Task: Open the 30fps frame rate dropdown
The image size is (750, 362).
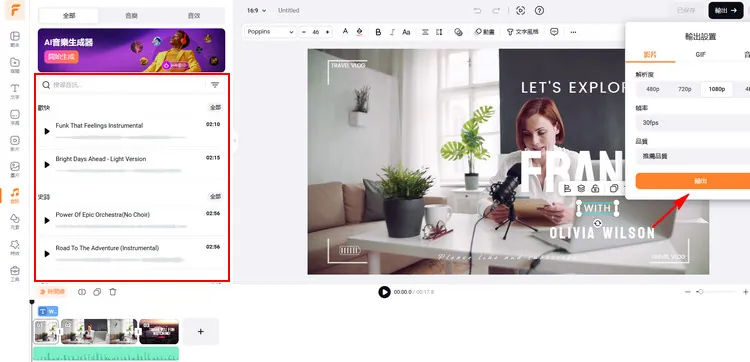Action: (x=693, y=123)
